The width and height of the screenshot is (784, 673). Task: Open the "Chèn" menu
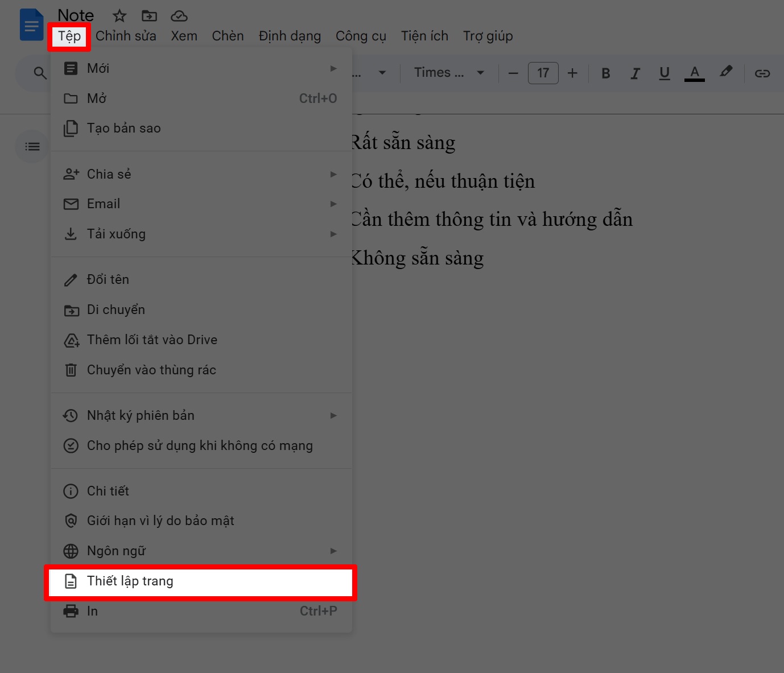click(x=228, y=36)
